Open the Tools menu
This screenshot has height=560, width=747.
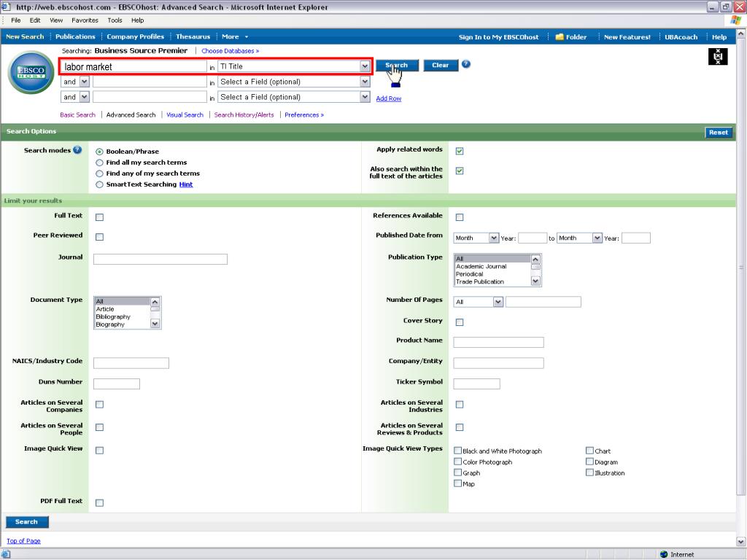click(x=115, y=20)
